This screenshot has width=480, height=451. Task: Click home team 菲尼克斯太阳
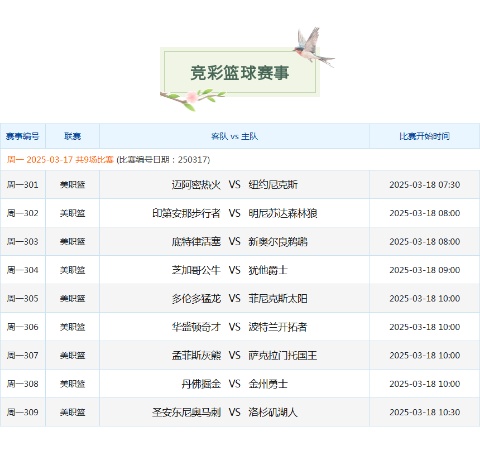(x=278, y=298)
